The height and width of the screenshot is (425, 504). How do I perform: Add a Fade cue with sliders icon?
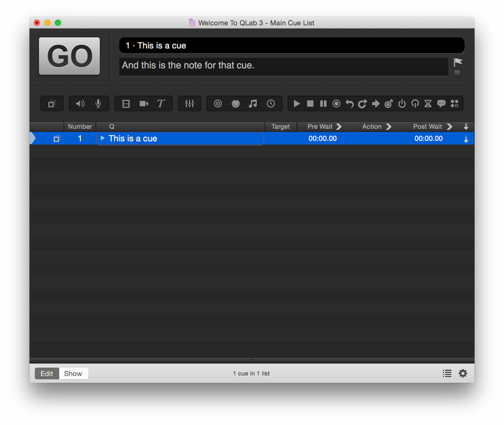click(190, 104)
